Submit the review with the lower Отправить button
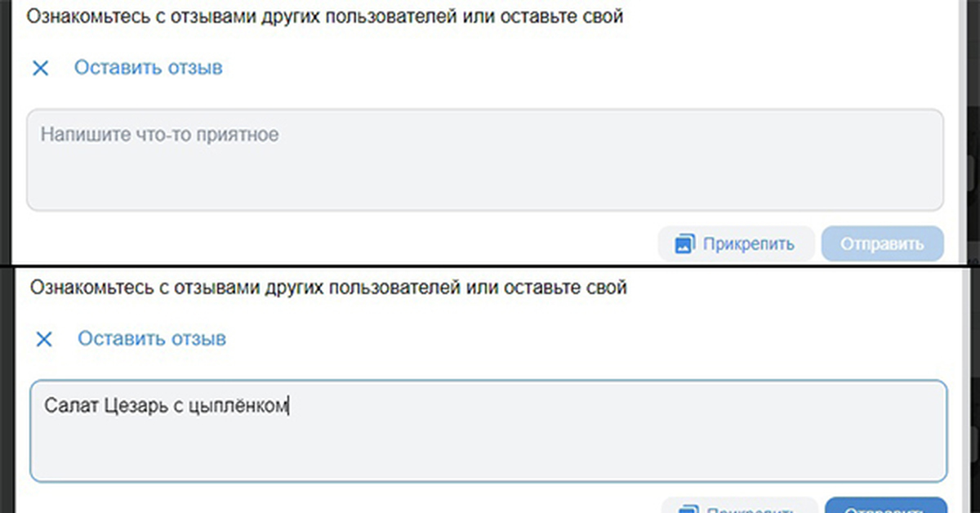 tap(885, 506)
